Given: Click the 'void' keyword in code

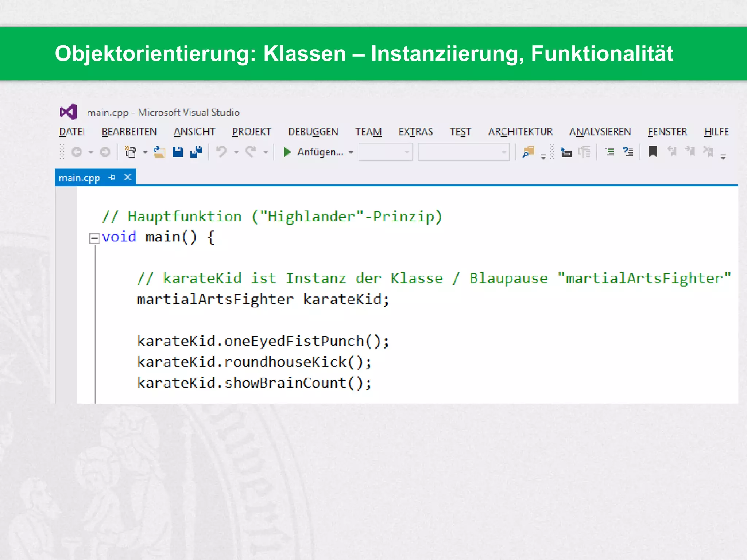Looking at the screenshot, I should (x=119, y=237).
